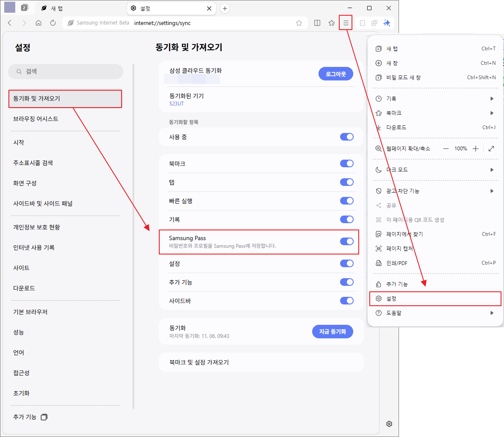Disable the 사이드바 sync toggle
The width and height of the screenshot is (504, 437).
346,301
